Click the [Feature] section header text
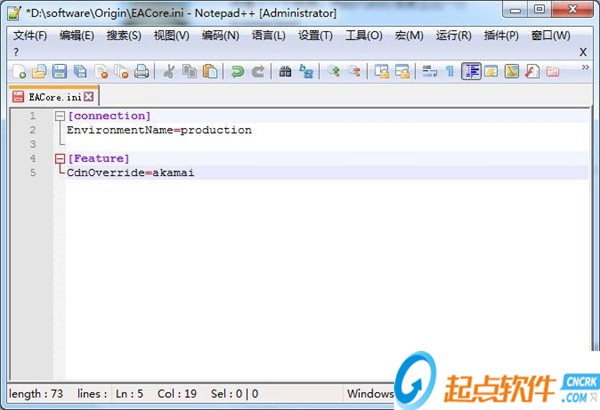Image resolution: width=600 pixels, height=410 pixels. [x=98, y=158]
